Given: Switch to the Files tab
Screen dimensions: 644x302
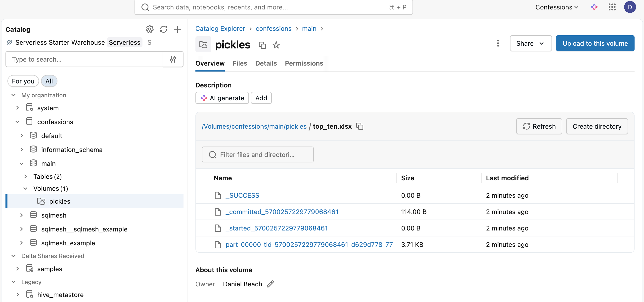Looking at the screenshot, I should coord(240,63).
